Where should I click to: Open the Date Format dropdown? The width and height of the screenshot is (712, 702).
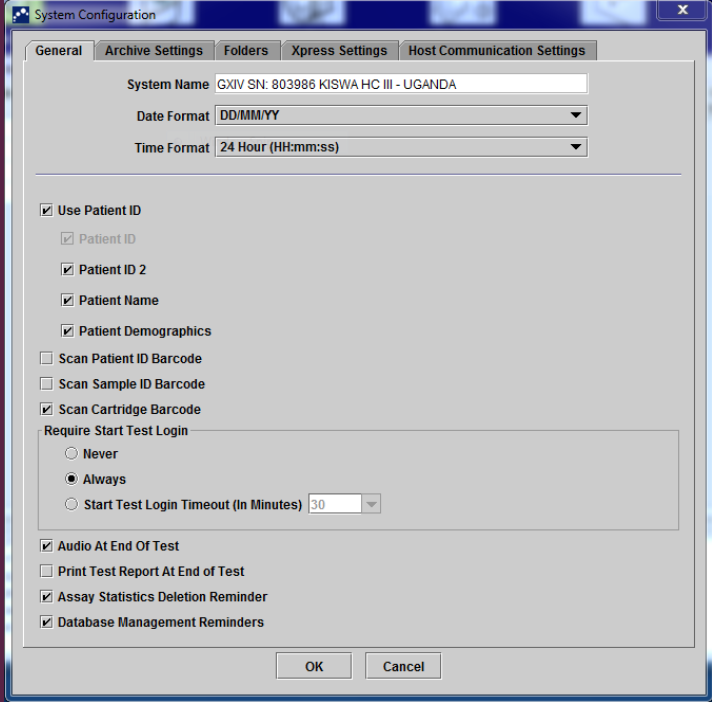[401, 115]
